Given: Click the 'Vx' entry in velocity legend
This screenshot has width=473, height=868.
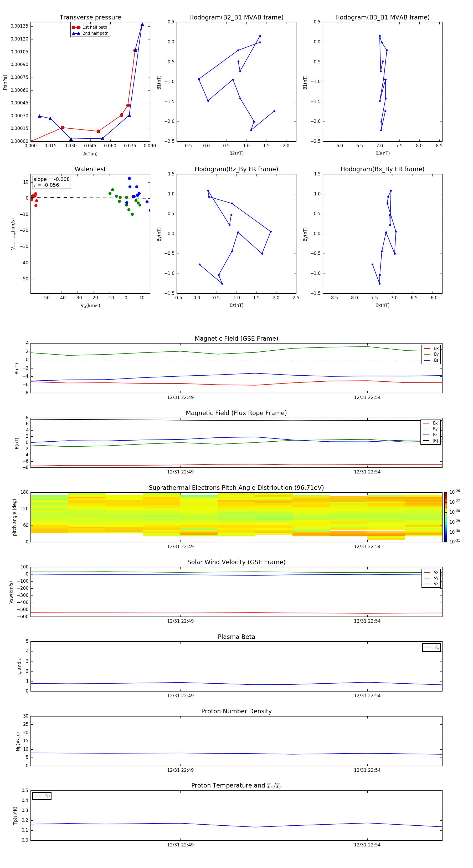Looking at the screenshot, I should point(431,572).
